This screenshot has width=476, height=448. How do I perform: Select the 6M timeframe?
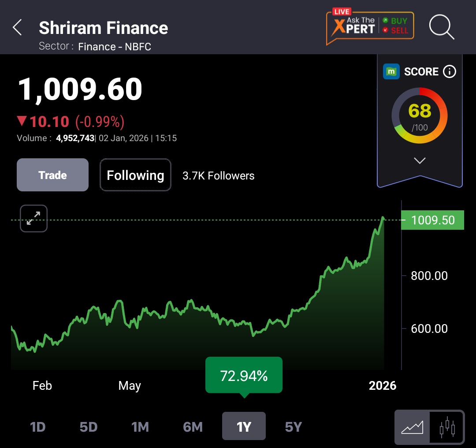point(193,427)
